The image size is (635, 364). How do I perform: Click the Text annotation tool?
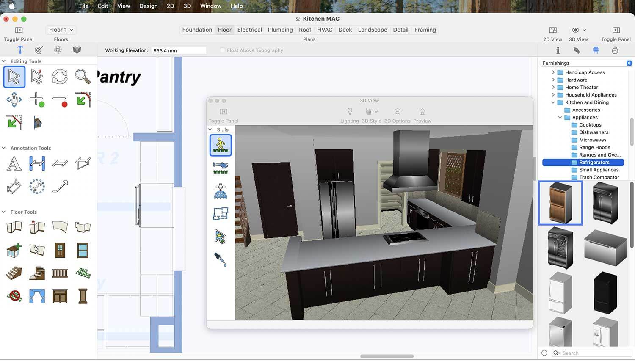click(x=14, y=163)
